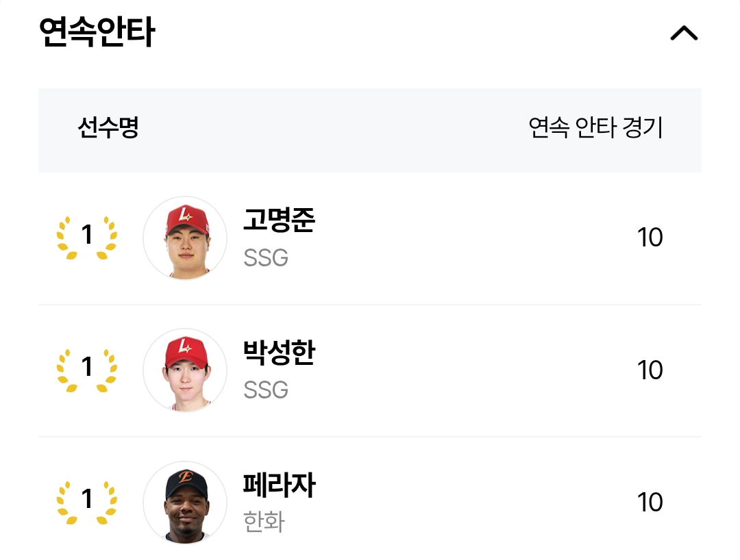Image resolution: width=740 pixels, height=560 pixels.
Task: Click the 선수명 column header
Action: point(108,127)
